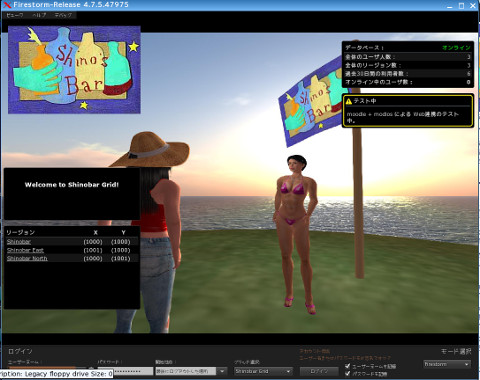Maximize the Firestorm window
480x380 pixels.
tap(461, 6)
